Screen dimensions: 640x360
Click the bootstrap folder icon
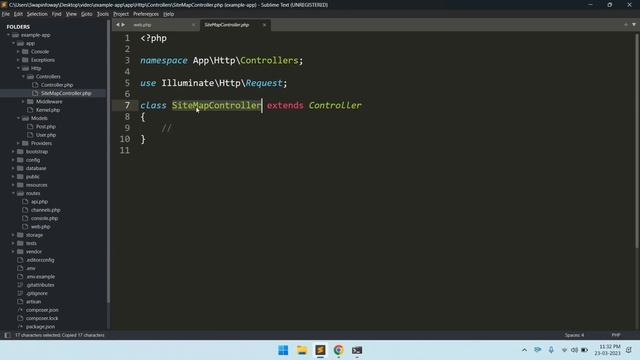pos(20,151)
